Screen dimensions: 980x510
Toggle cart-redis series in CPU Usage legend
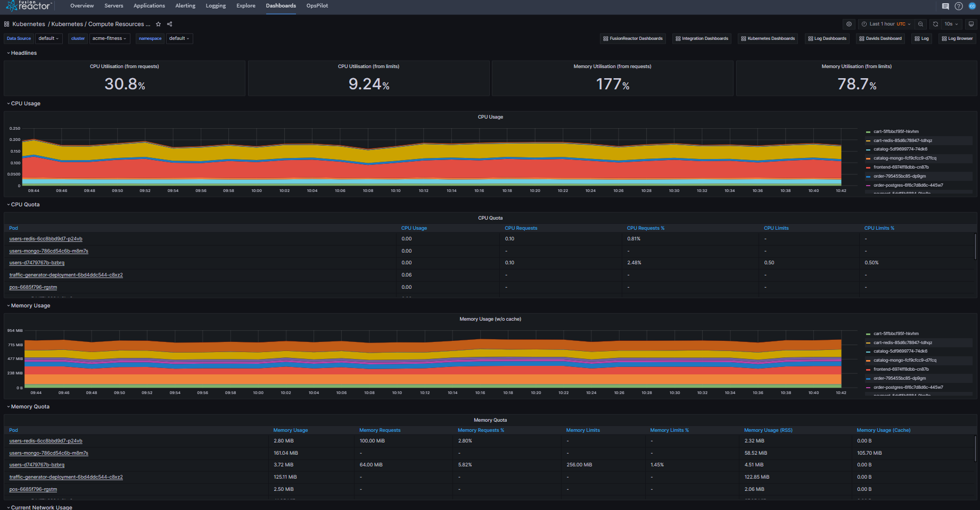tap(902, 141)
